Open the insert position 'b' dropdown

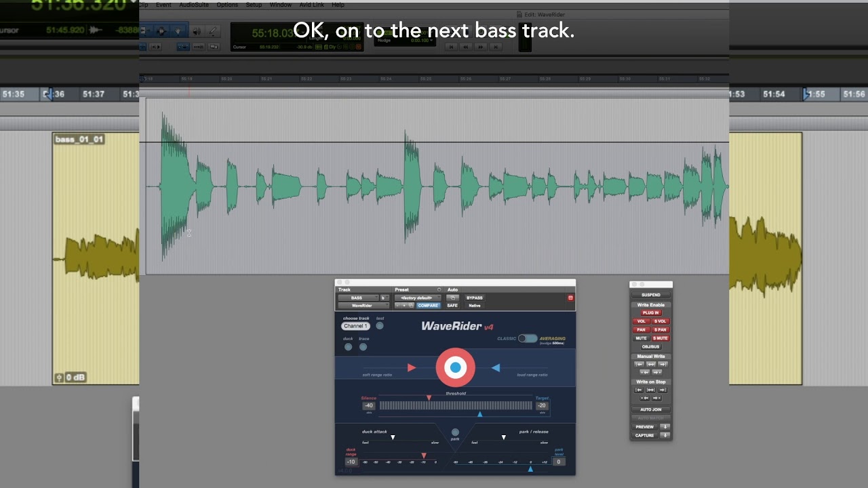(384, 298)
